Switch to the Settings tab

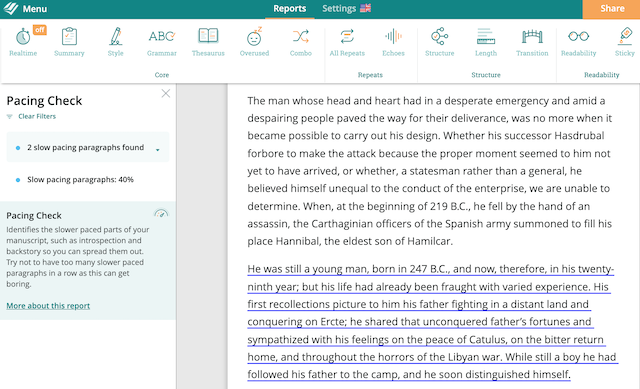tap(339, 9)
